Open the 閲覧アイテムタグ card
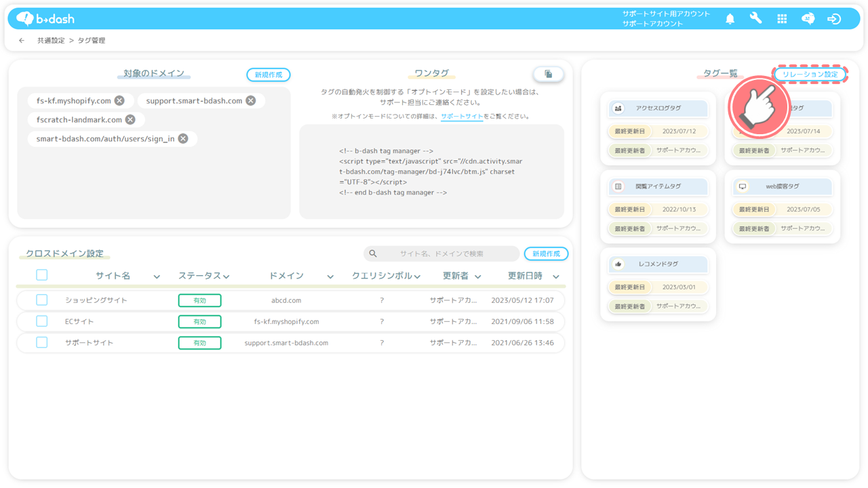Image resolution: width=868 pixels, height=488 pixels. pos(658,207)
